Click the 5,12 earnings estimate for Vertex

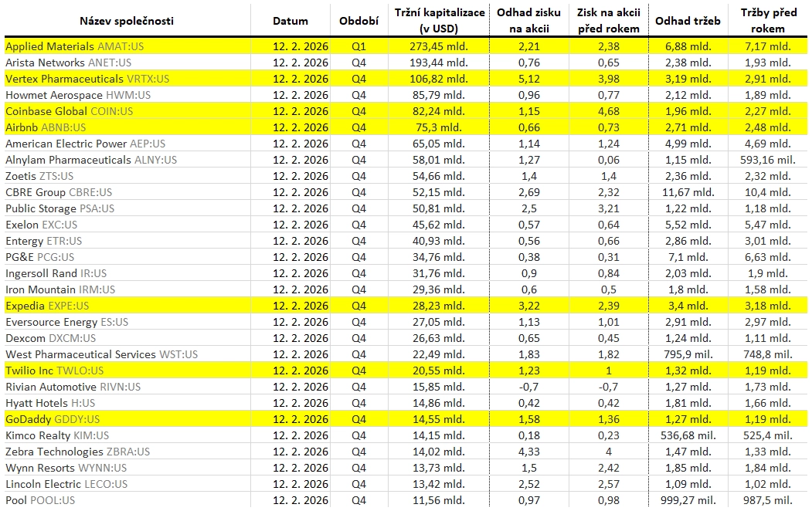pos(528,80)
